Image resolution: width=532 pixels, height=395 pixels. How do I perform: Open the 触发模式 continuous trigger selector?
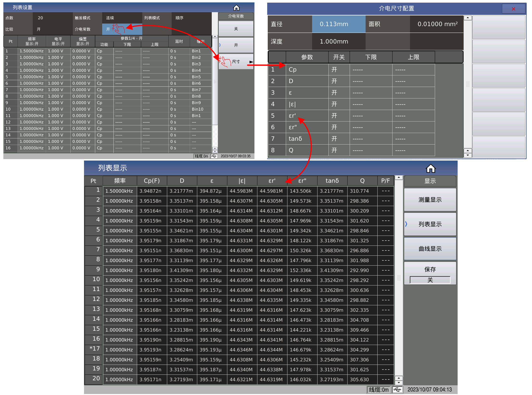click(122, 18)
